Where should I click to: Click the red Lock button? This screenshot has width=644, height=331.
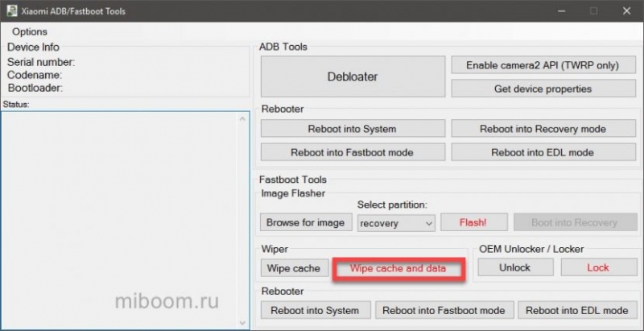pos(599,267)
